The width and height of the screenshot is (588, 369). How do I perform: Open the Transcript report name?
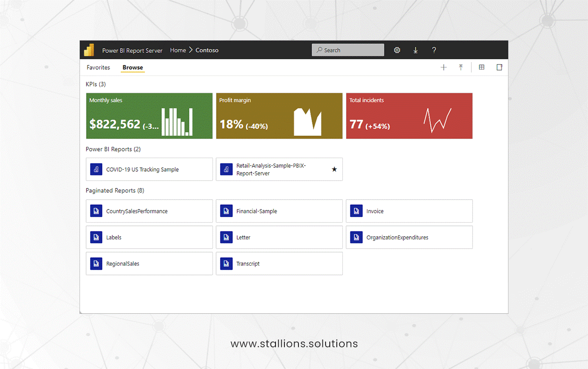coord(248,264)
